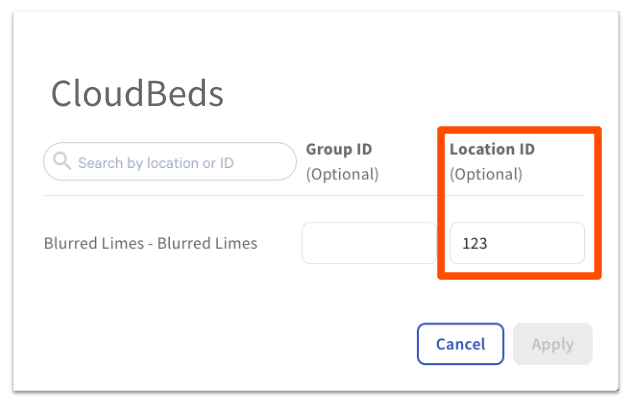Click the Location ID field containing 123

click(x=516, y=243)
